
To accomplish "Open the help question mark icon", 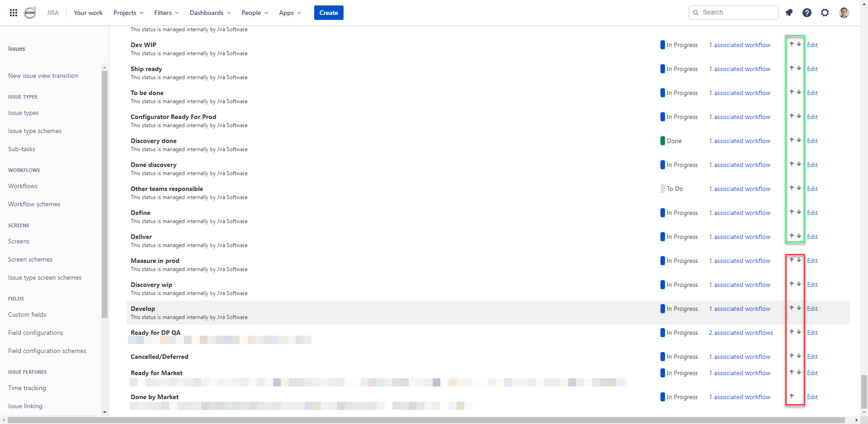I will coord(807,13).
